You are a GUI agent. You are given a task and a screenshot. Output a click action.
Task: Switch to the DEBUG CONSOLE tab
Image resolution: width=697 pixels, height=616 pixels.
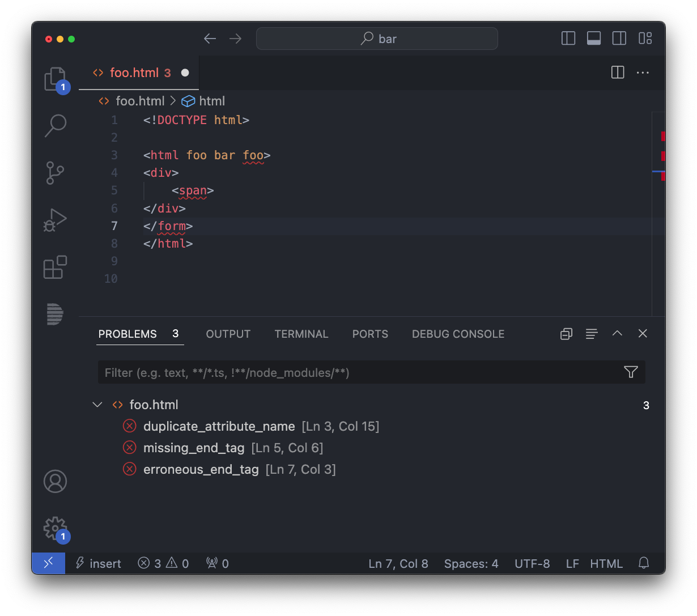tap(458, 334)
